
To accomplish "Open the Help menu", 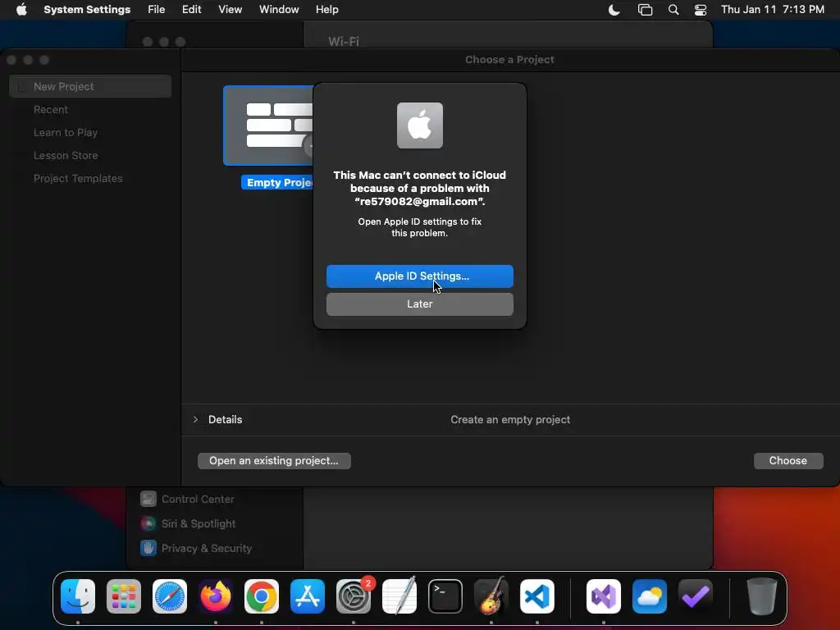I will point(326,10).
